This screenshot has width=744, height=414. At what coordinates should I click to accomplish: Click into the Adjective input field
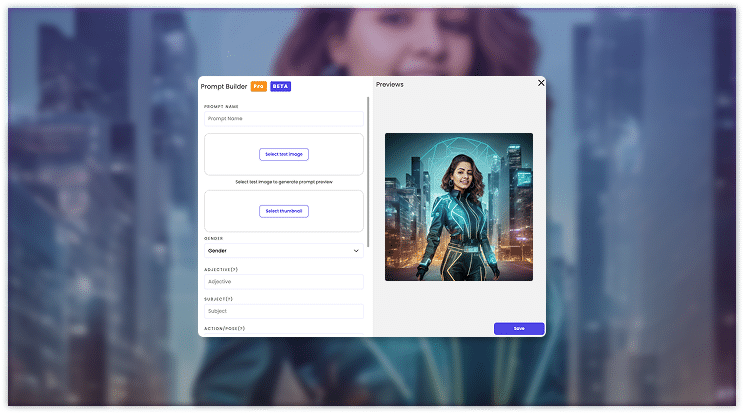[284, 282]
